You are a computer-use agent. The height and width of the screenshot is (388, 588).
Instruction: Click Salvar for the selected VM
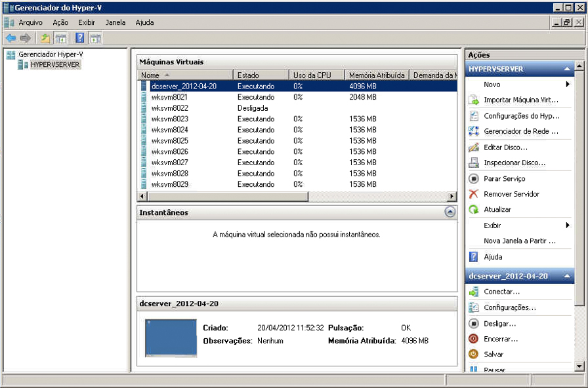coord(493,354)
